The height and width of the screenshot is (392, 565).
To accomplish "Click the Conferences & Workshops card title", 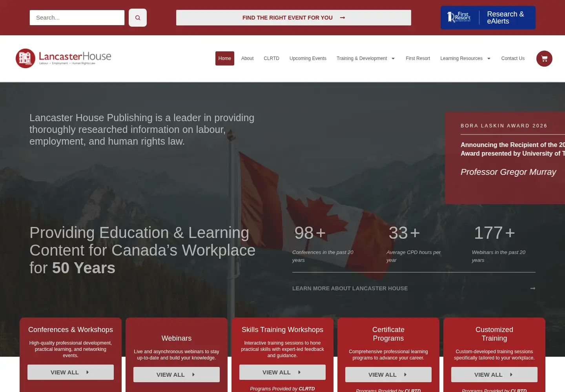I will (71, 330).
